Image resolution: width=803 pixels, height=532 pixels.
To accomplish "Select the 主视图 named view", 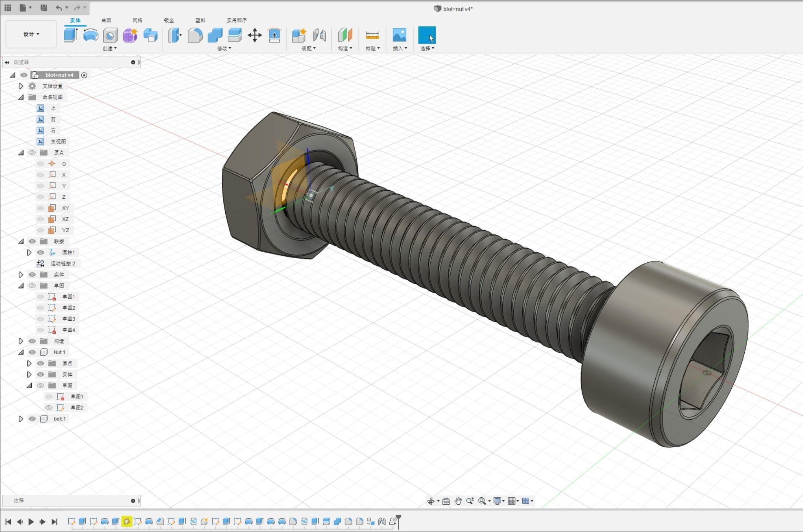I will 58,141.
